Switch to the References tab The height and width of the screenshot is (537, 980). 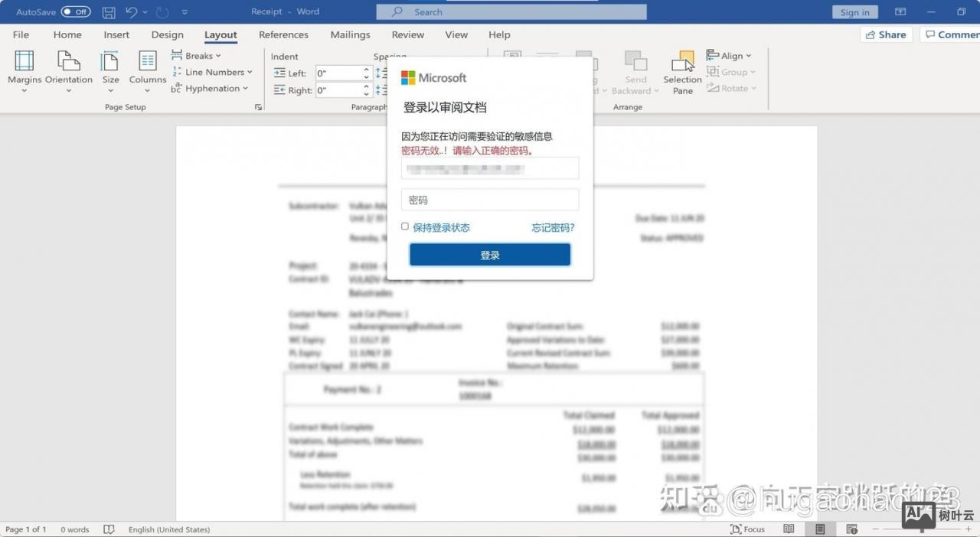283,35
